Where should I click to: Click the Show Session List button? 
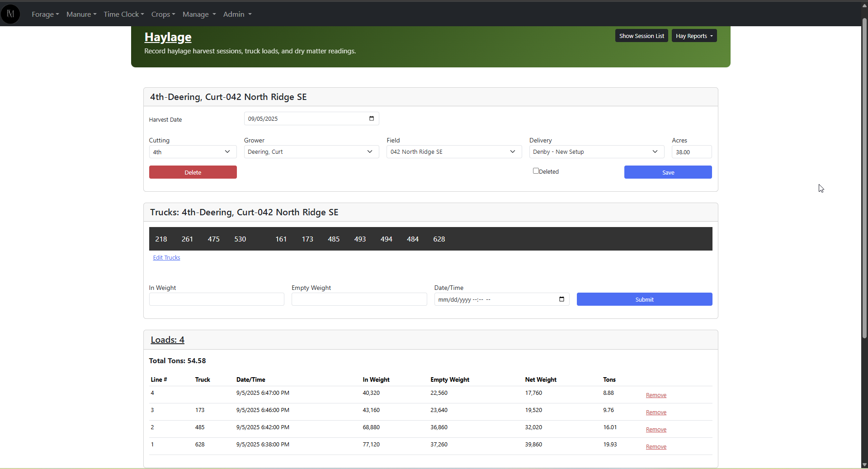[x=641, y=36]
